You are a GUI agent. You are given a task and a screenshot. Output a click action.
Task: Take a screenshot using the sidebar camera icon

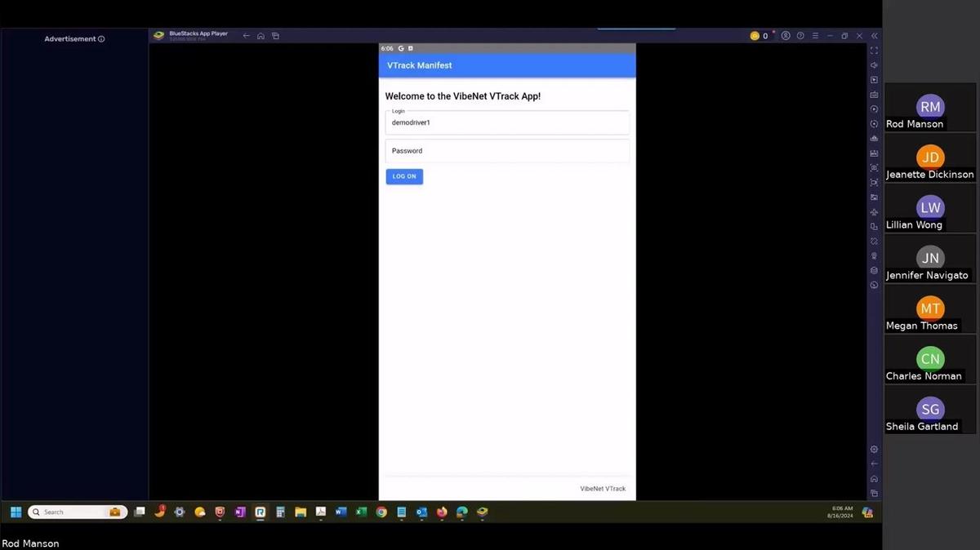874,94
